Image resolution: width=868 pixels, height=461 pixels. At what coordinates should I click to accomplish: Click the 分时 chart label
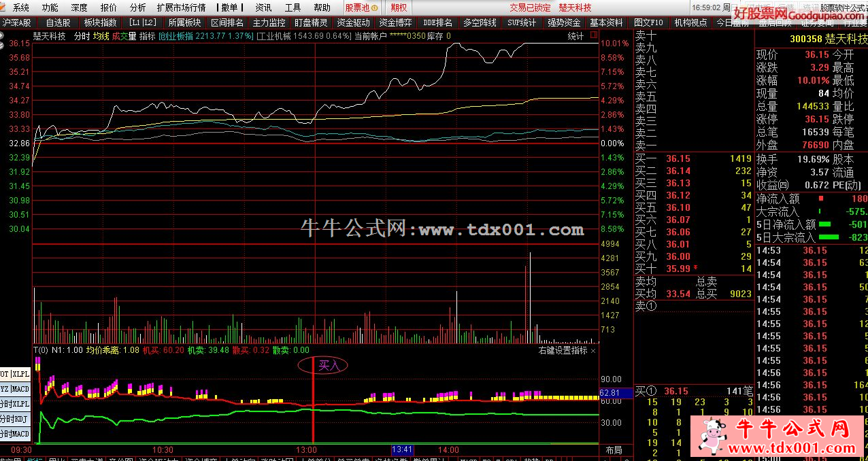(81, 36)
